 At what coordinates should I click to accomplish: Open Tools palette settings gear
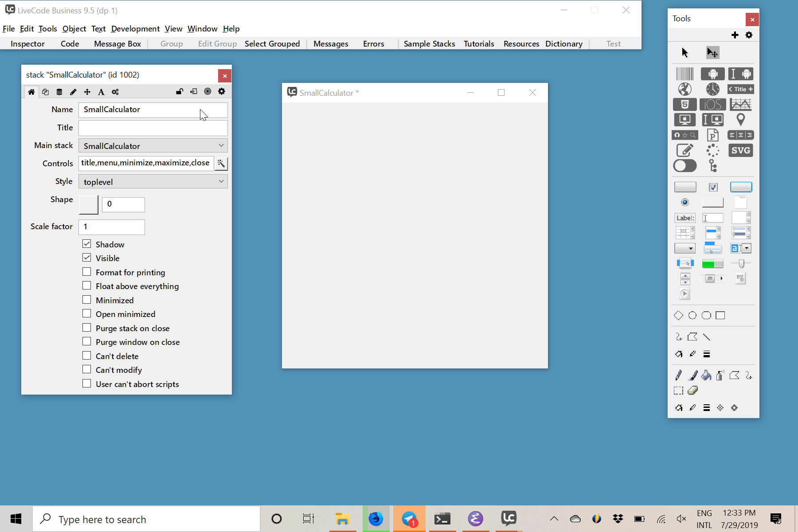pos(749,35)
